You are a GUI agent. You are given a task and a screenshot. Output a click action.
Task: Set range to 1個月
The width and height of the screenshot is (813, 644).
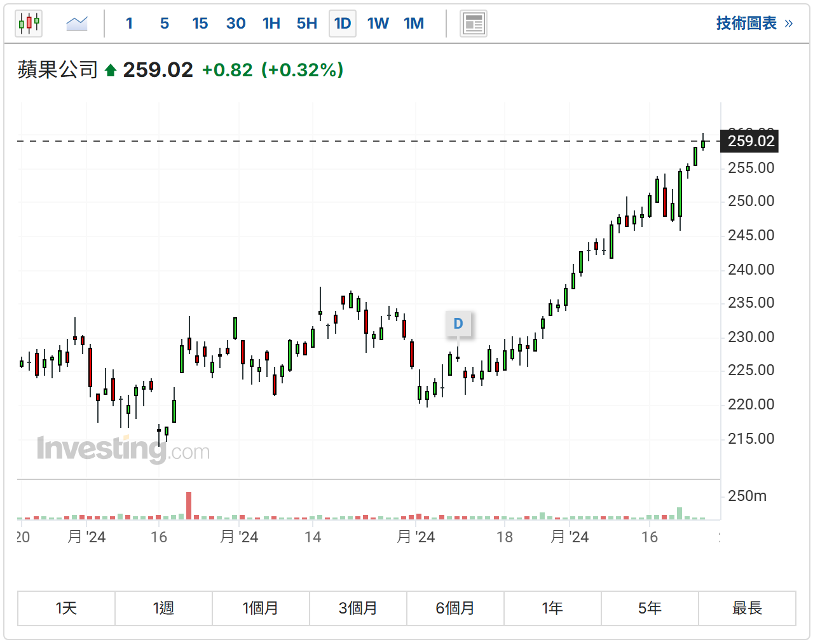[x=261, y=608]
